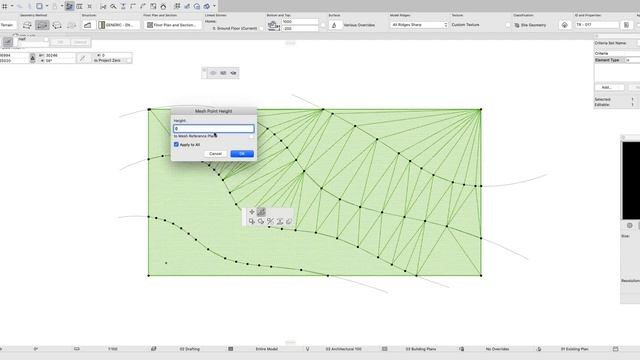Edit the Height field in Mesh Point Height
The width and height of the screenshot is (640, 360).
pos(214,129)
